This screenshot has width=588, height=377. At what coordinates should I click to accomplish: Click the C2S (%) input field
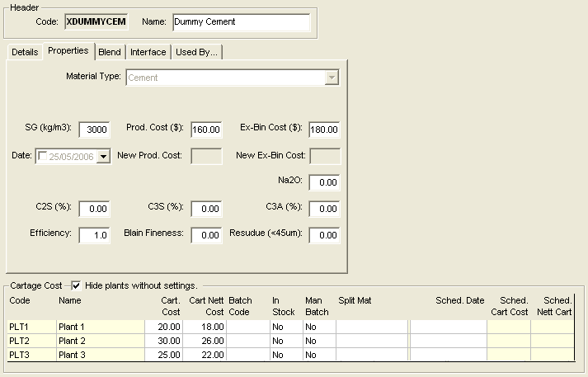[x=95, y=209]
